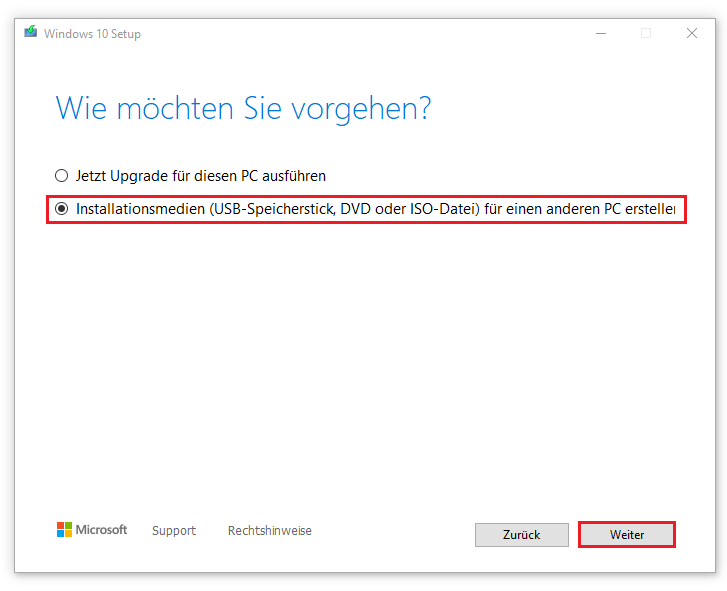
Task: Open the Support link
Action: [174, 530]
